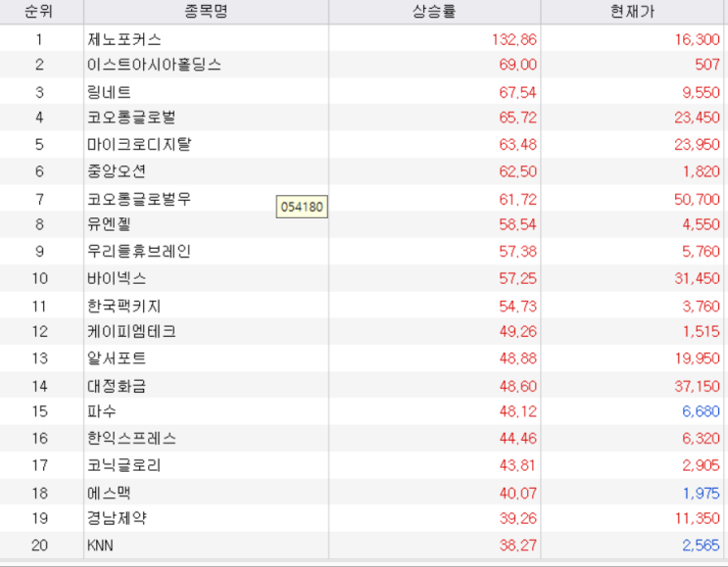Click current price 4,550

point(702,224)
